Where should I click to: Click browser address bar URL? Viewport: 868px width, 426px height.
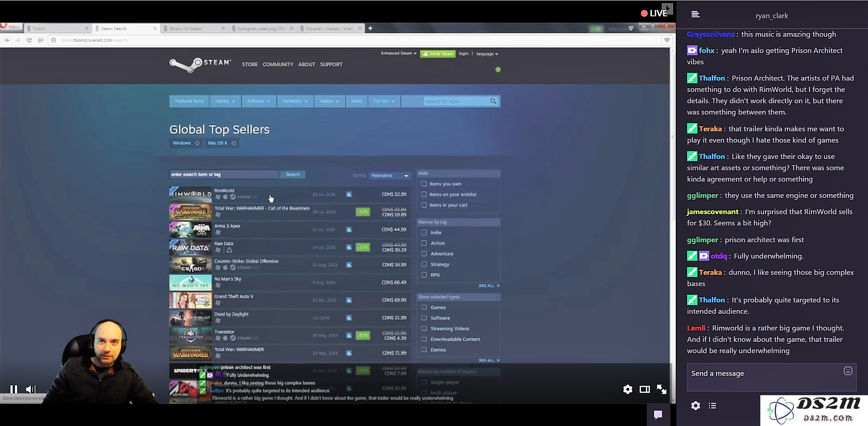click(x=95, y=40)
